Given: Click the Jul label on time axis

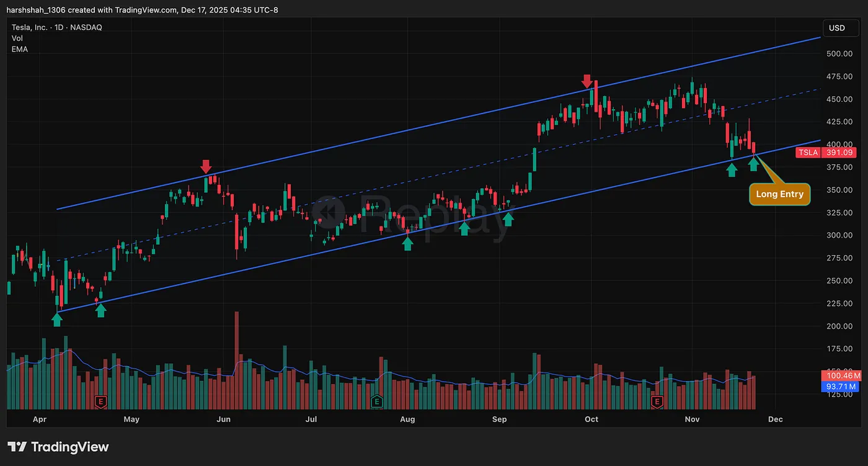Looking at the screenshot, I should 311,419.
